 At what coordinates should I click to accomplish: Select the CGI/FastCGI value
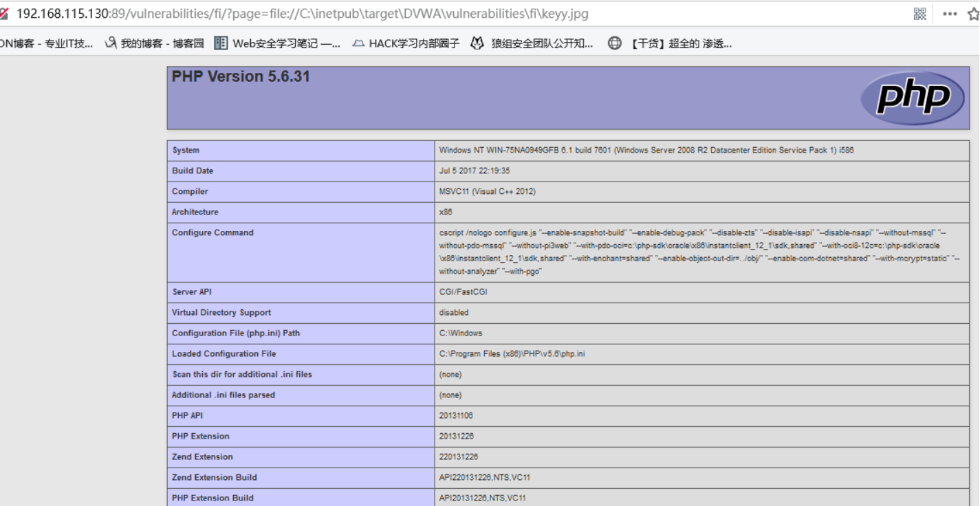coord(464,291)
